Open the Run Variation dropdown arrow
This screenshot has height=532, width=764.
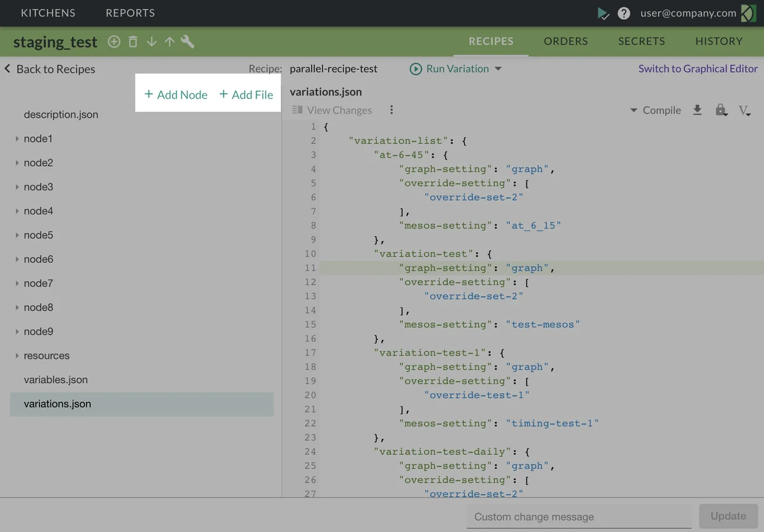(x=499, y=69)
